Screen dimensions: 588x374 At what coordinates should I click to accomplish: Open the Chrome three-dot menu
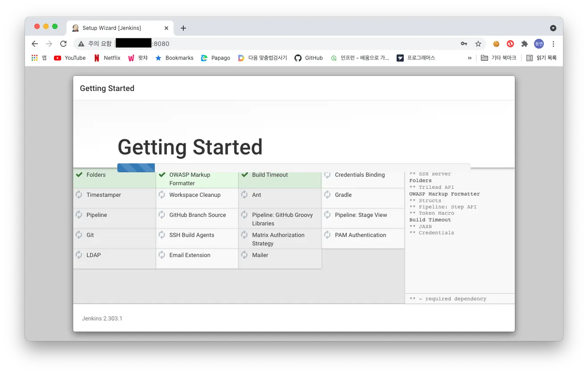[553, 44]
